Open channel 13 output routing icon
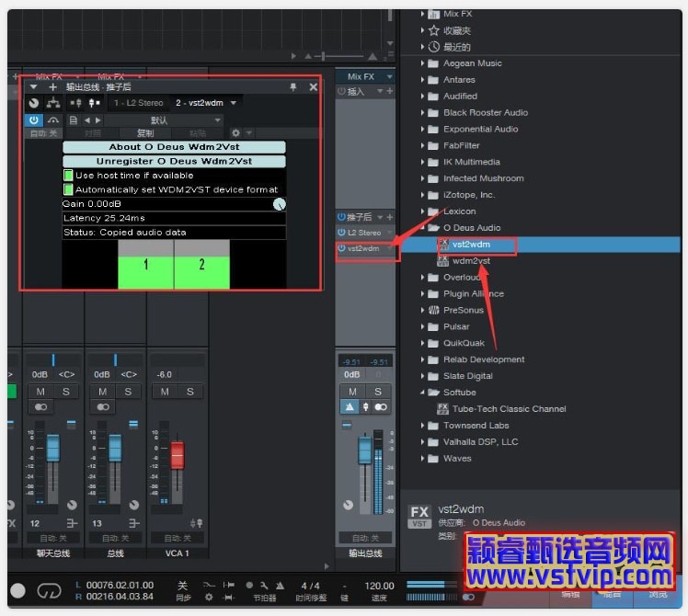Viewport: 688px width, 616px height. [x=133, y=523]
